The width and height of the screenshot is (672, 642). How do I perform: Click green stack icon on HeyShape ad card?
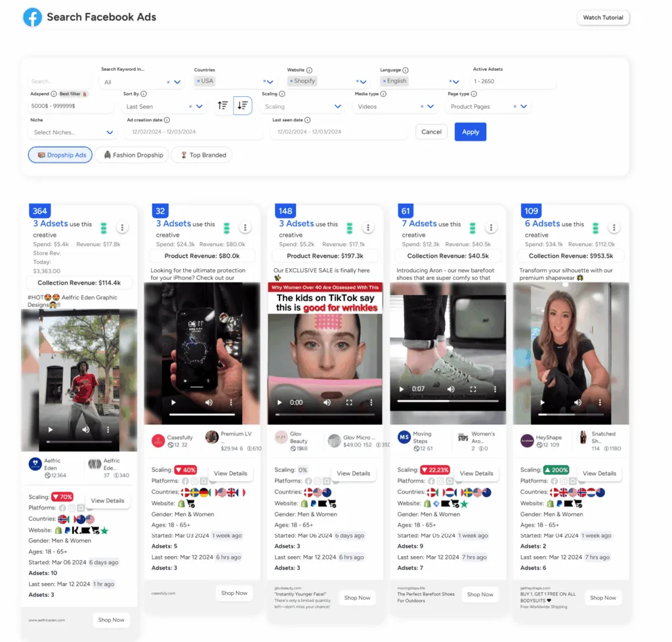pos(595,228)
